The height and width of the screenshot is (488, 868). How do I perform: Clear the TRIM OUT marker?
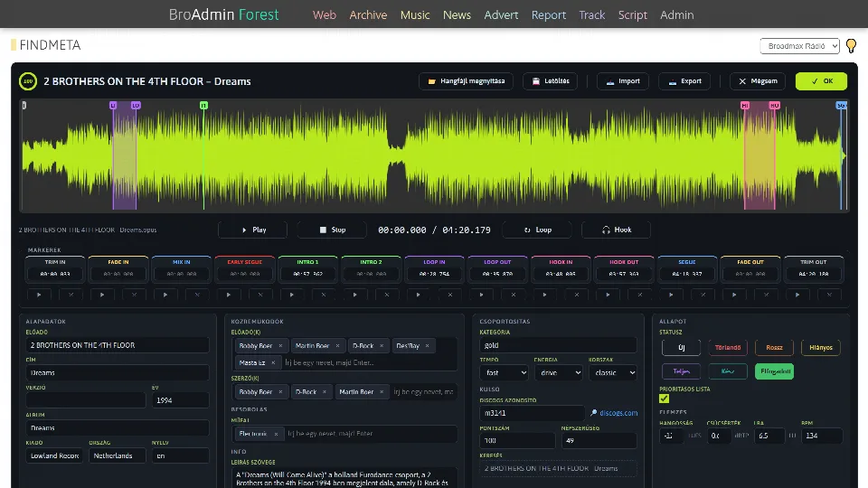[829, 295]
